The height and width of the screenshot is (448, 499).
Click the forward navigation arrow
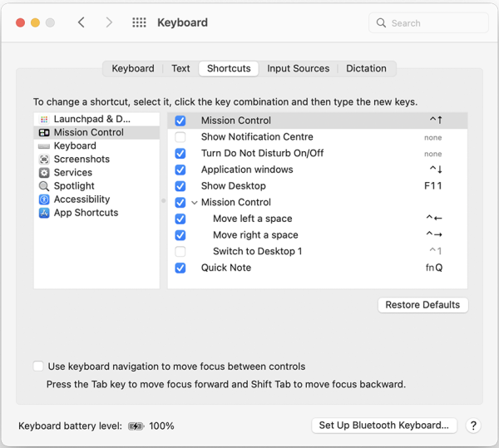109,22
